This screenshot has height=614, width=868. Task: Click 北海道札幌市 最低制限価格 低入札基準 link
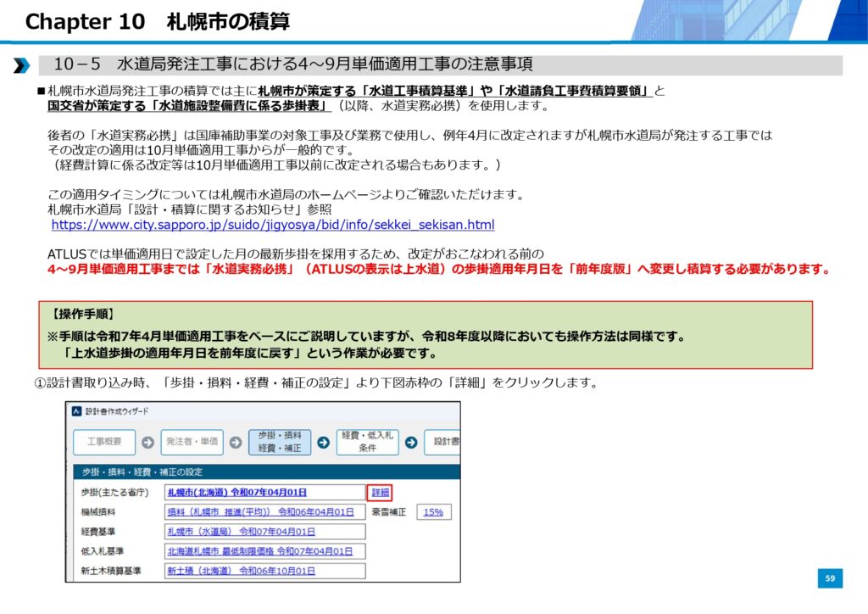259,551
